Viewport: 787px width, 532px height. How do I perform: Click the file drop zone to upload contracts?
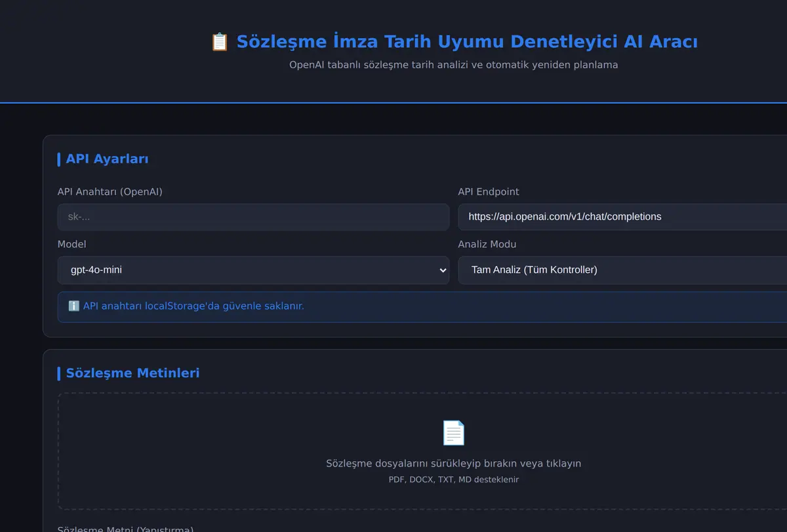(x=422, y=451)
